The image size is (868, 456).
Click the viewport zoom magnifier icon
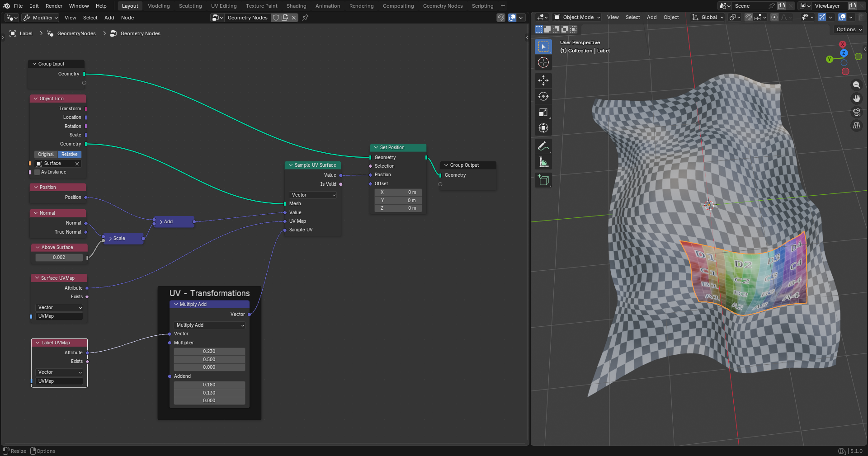click(x=856, y=85)
